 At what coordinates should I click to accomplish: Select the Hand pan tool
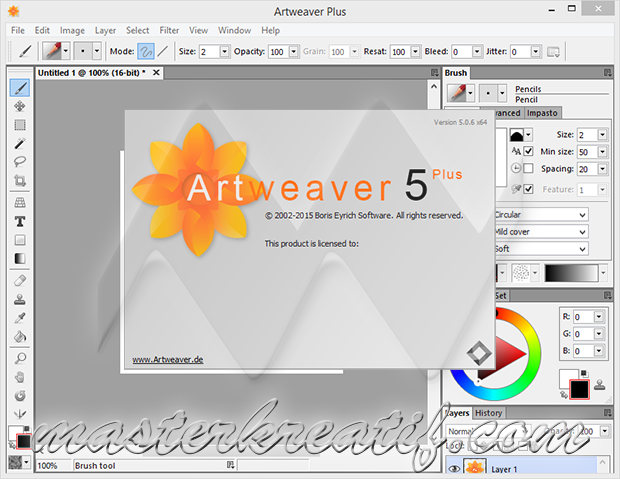click(x=20, y=377)
